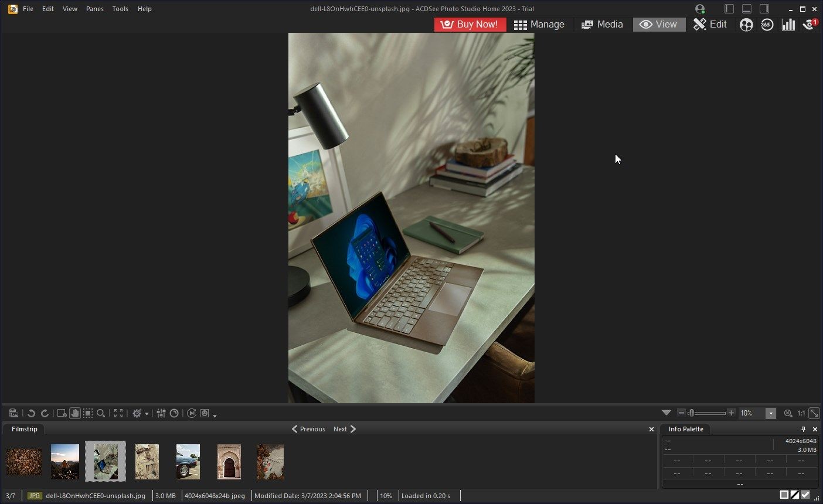Open People mode icon
Screen dimensions: 823x504
[x=746, y=25]
